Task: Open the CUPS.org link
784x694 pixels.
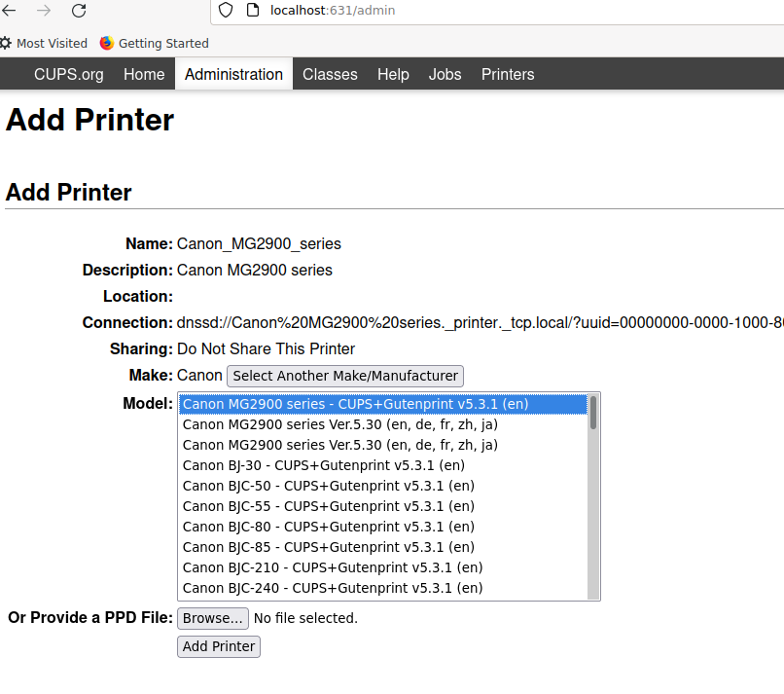Action: [x=69, y=74]
